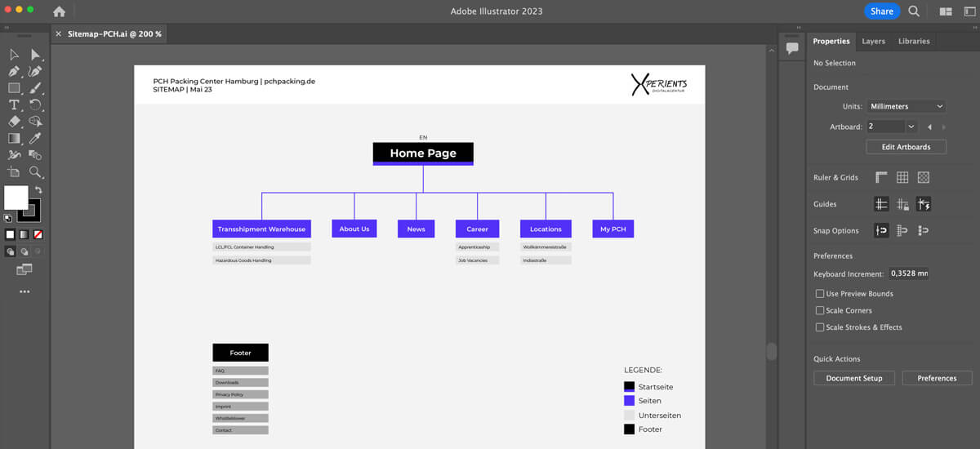980x449 pixels.
Task: Select the Selection tool (black arrow)
Action: pos(14,55)
